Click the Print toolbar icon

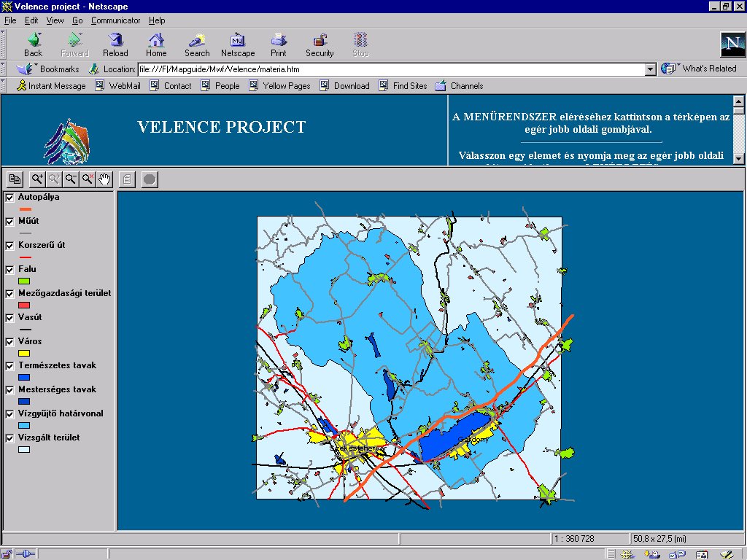coord(278,44)
